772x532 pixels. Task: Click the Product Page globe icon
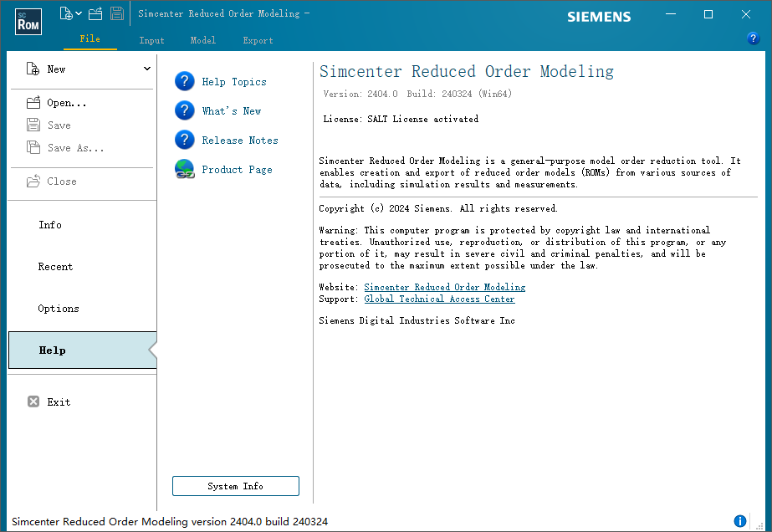click(x=185, y=169)
